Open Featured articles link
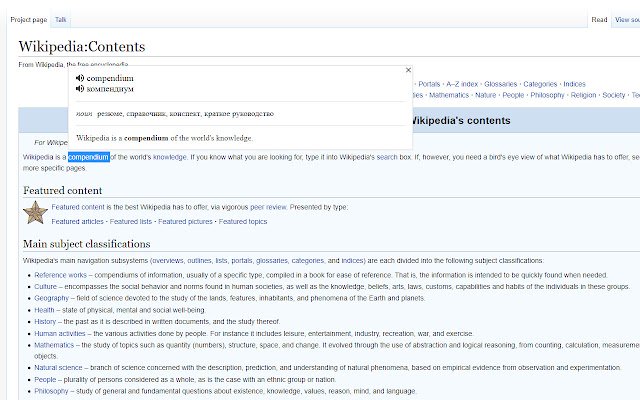 [78, 222]
